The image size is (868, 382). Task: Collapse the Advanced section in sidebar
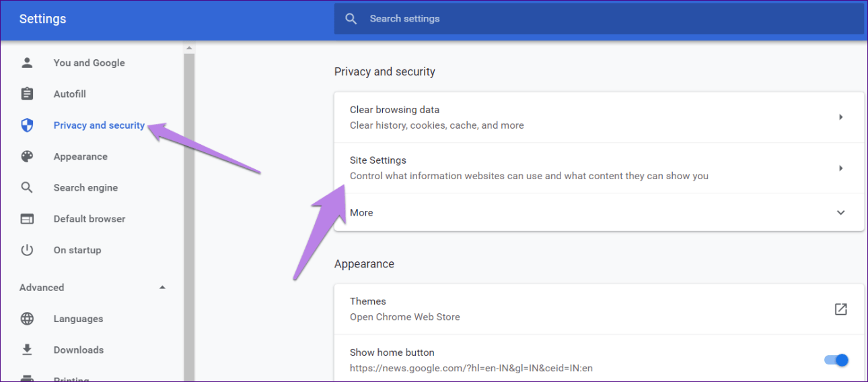162,288
